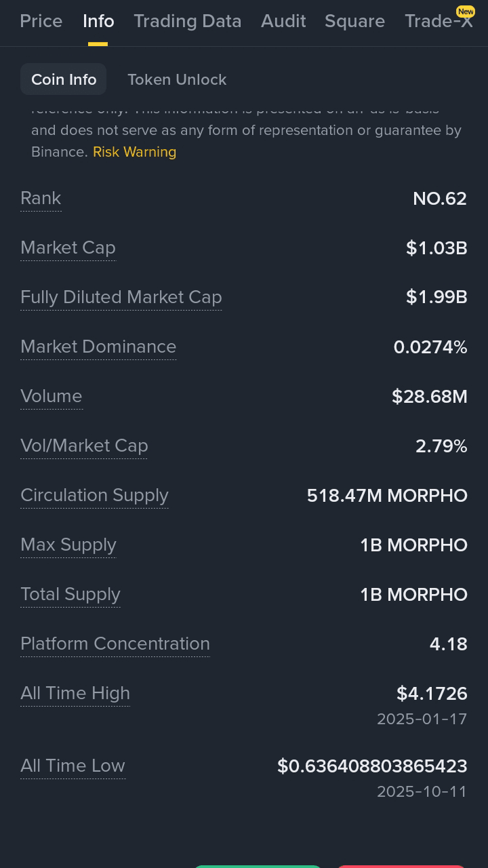Tap the All Time Low label

point(73,766)
